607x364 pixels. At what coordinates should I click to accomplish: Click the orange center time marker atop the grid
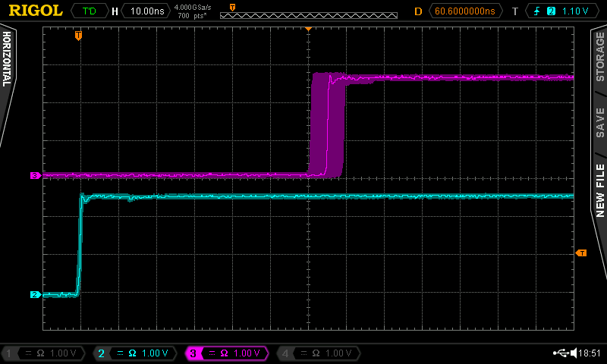point(308,28)
